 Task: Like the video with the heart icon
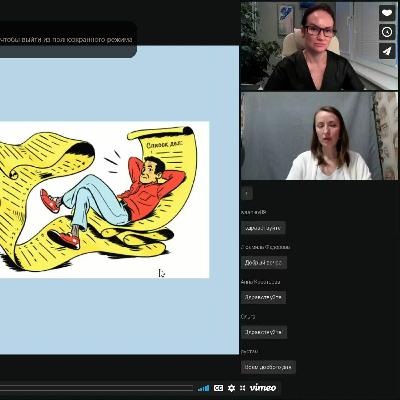pyautogui.click(x=387, y=13)
